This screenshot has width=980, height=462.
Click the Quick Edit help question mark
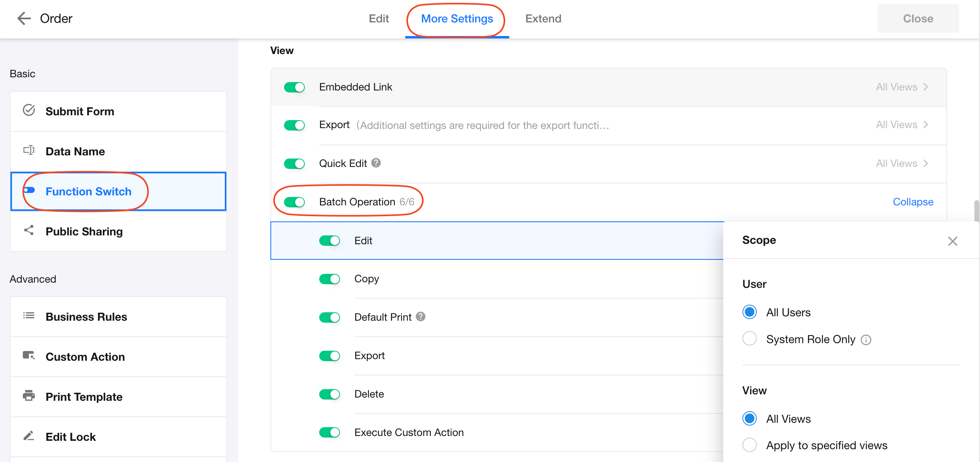[376, 163]
